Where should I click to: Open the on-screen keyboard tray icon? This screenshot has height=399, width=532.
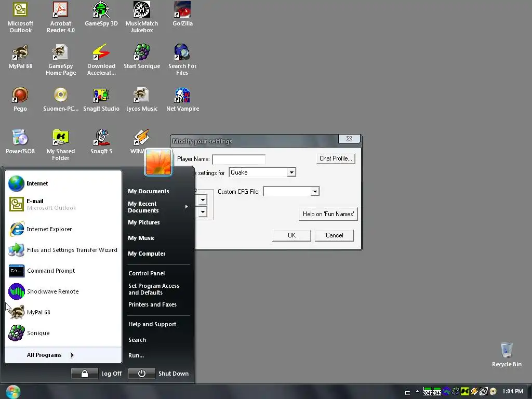[407, 392]
